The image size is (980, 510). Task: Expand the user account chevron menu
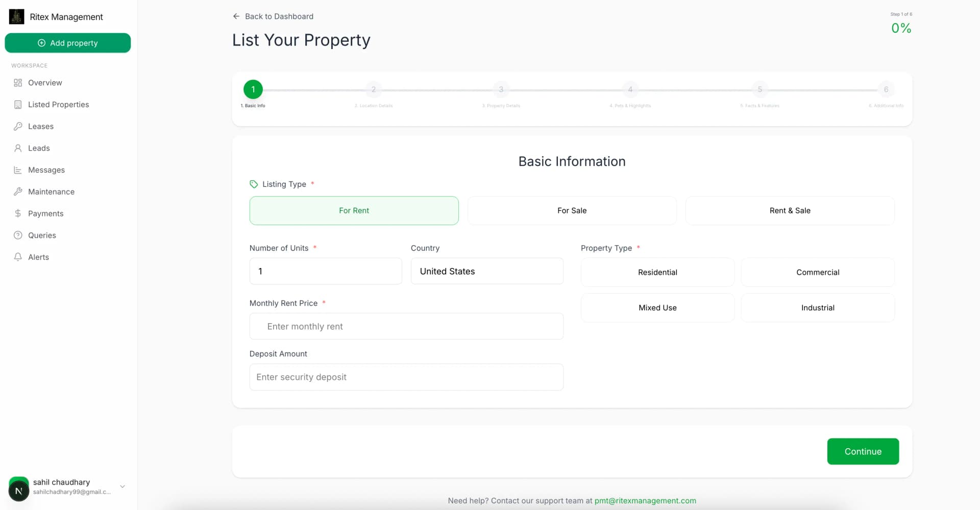(122, 487)
